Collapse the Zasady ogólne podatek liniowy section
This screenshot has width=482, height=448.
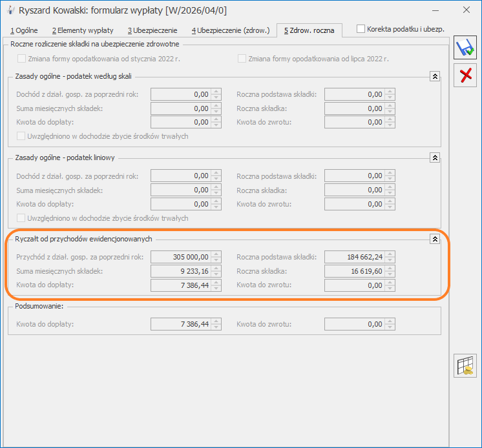click(435, 158)
